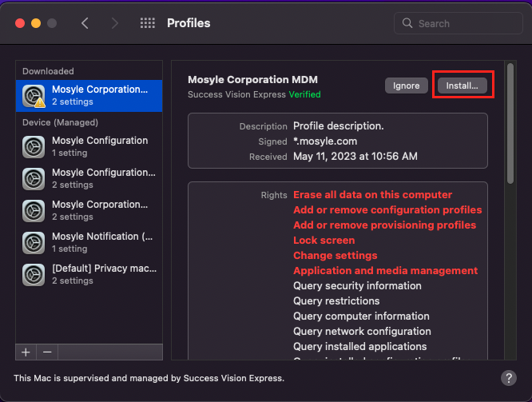Click 'Application and media management' text
The height and width of the screenshot is (402, 532).
(386, 271)
